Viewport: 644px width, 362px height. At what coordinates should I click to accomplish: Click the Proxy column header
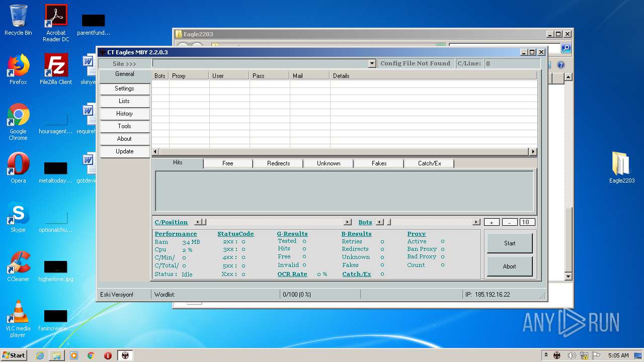[x=189, y=75]
